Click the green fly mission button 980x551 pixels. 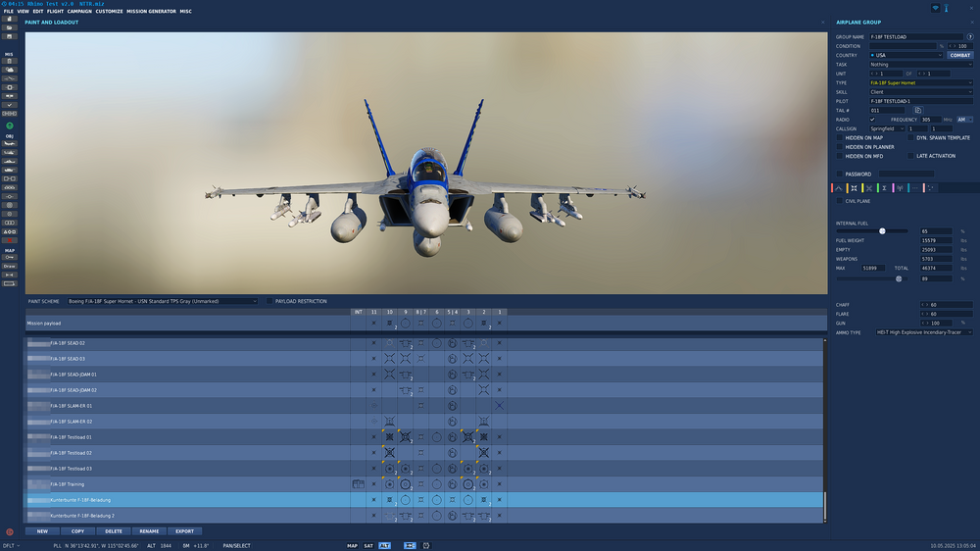tap(10, 125)
